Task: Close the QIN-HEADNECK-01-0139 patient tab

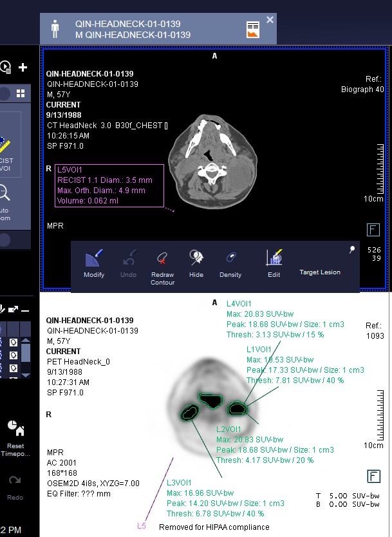Action: (270, 19)
